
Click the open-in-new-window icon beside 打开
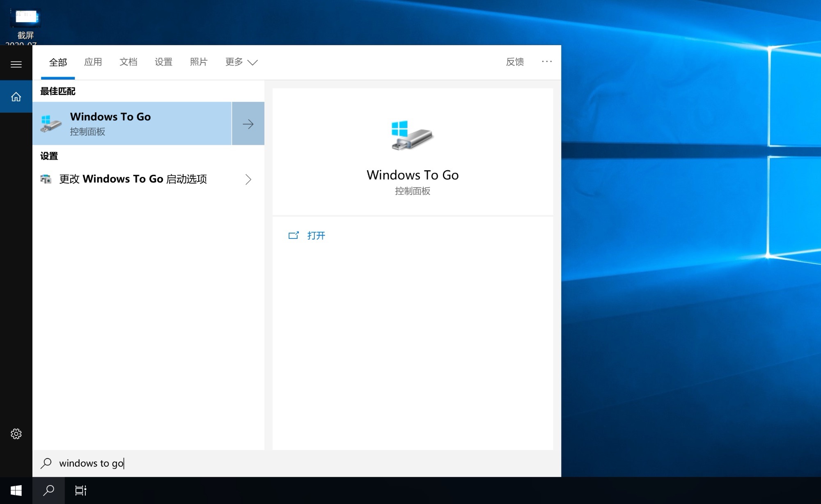[x=294, y=235]
